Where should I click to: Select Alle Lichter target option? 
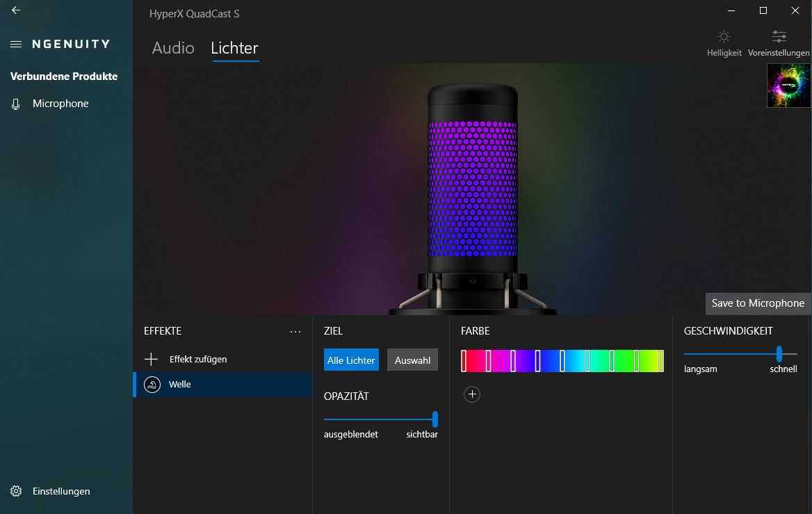pos(351,360)
